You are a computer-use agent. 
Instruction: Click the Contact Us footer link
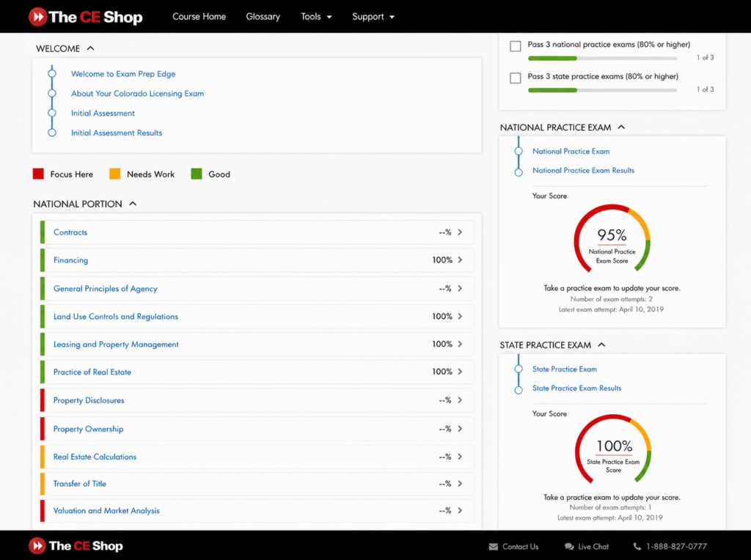coord(520,547)
